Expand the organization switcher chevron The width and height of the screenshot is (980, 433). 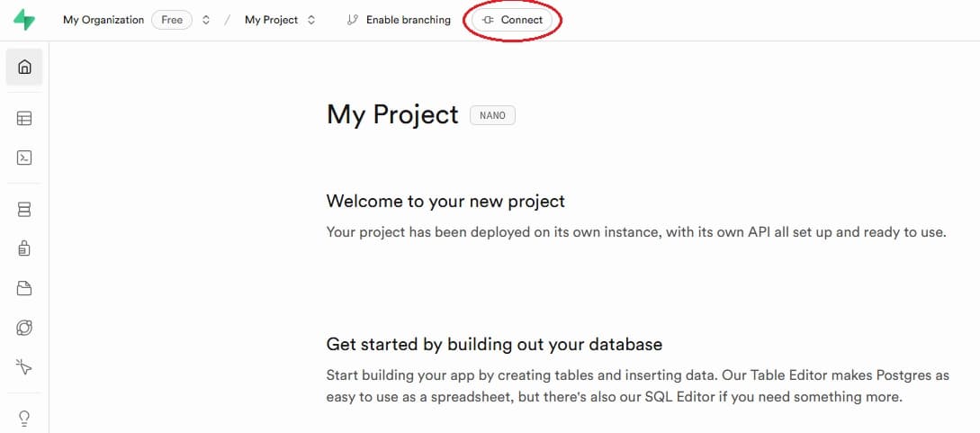(205, 20)
